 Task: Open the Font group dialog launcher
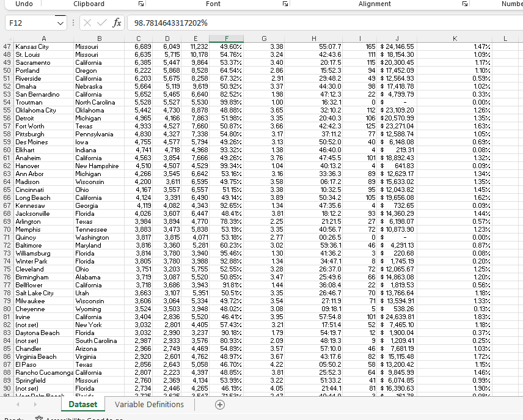point(285,4)
